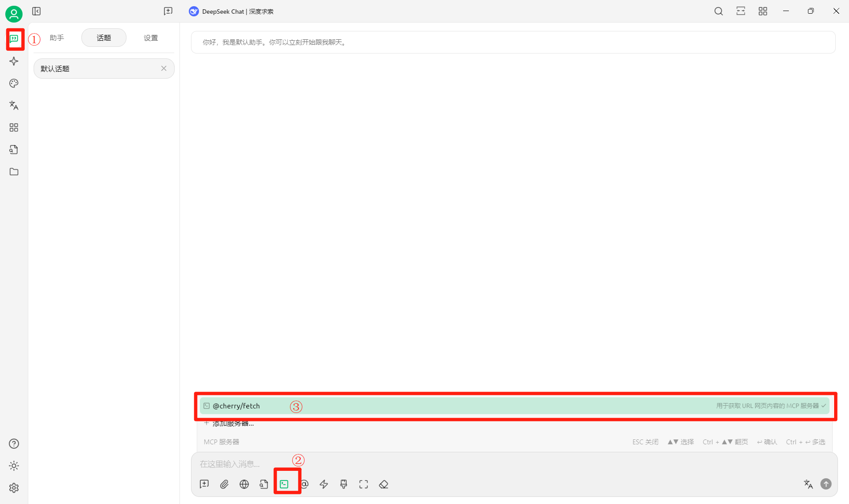Viewport: 849px width, 504px height.
Task: Collapse the left sidebar panel
Action: point(36,11)
